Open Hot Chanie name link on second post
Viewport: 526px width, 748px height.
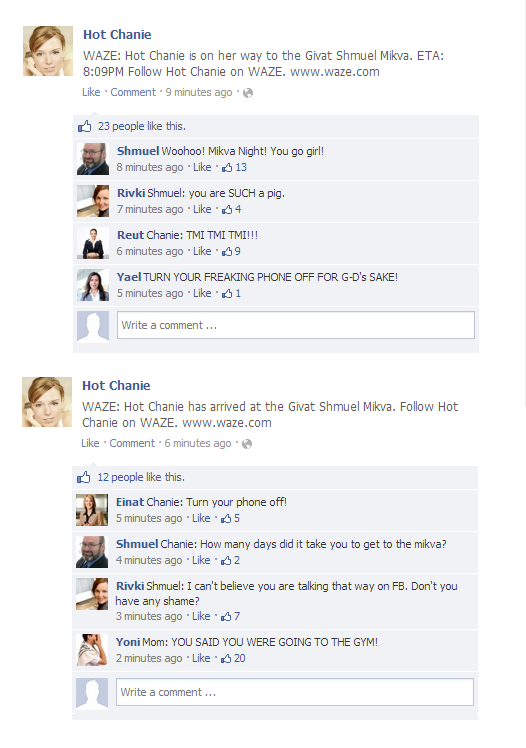[x=116, y=385]
